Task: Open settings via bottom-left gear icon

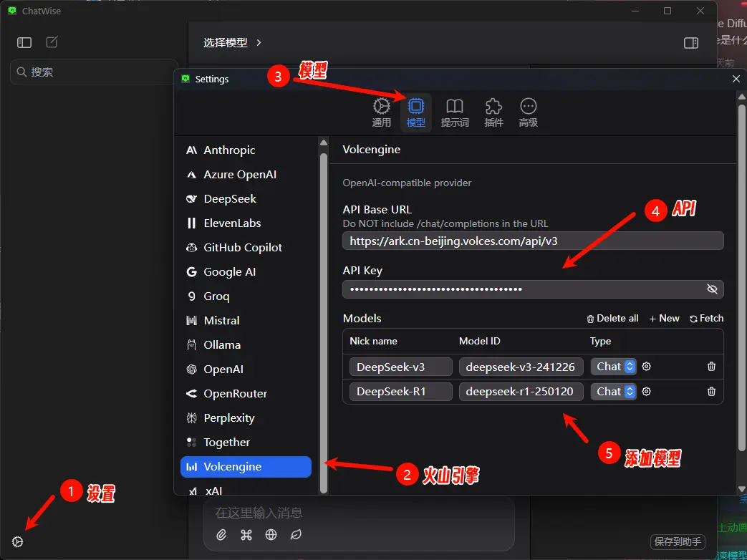Action: pos(18,541)
